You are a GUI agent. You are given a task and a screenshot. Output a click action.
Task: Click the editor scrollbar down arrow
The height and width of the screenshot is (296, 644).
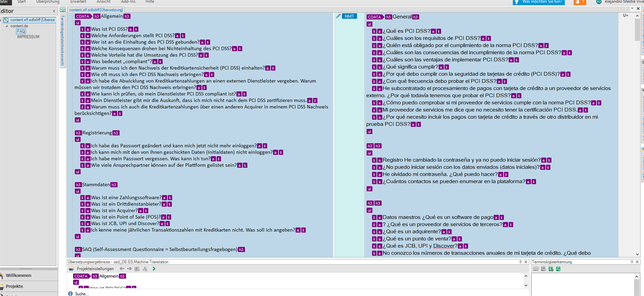[x=637, y=254]
